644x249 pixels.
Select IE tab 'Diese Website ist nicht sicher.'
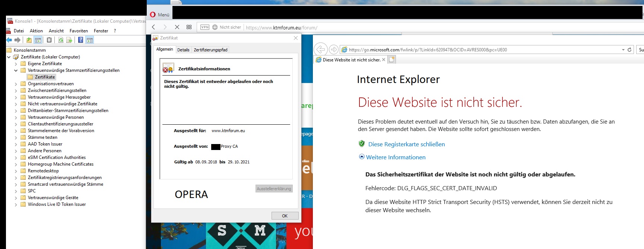pyautogui.click(x=351, y=60)
